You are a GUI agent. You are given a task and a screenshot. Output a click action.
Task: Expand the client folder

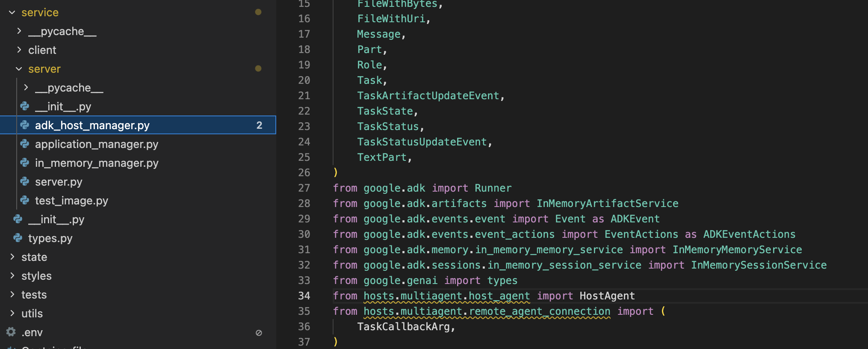[19, 50]
